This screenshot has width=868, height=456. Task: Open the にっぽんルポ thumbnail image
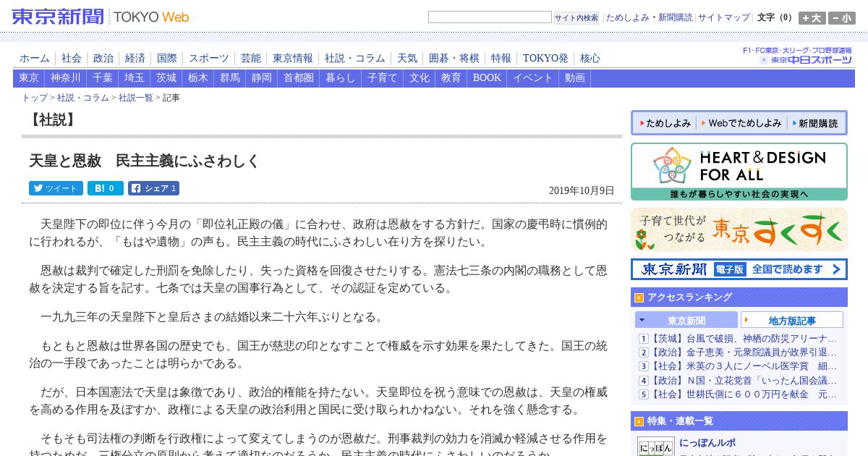pyautogui.click(x=656, y=446)
